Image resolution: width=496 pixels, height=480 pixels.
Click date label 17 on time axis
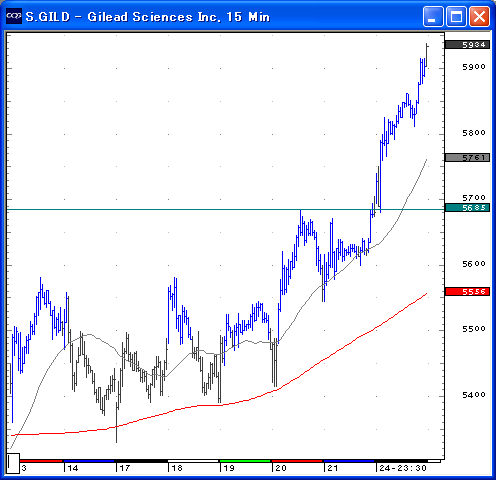coord(125,468)
